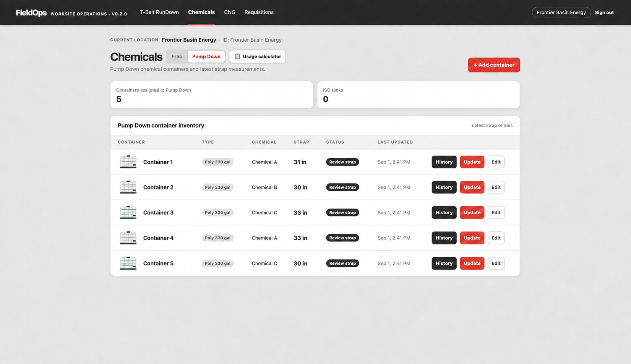
Task: Click the Latest strap entries label
Action: (492, 125)
